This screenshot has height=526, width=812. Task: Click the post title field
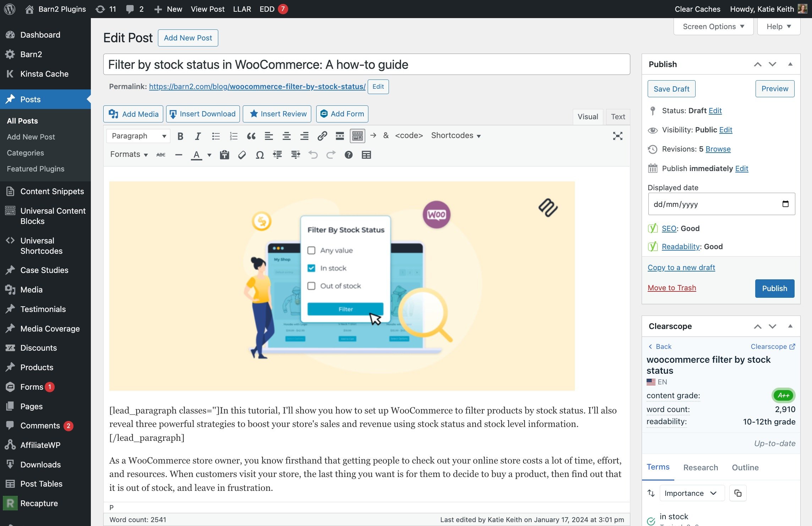367,64
